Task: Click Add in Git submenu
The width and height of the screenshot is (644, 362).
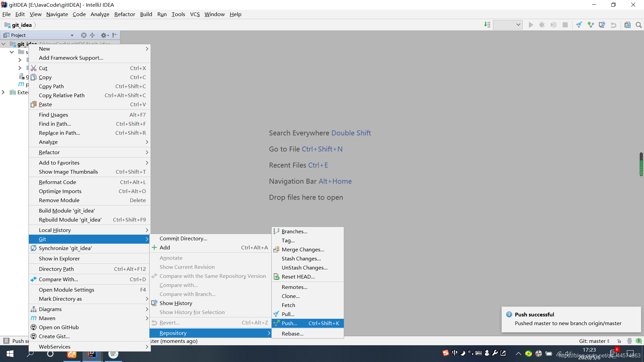Action: coord(210,247)
